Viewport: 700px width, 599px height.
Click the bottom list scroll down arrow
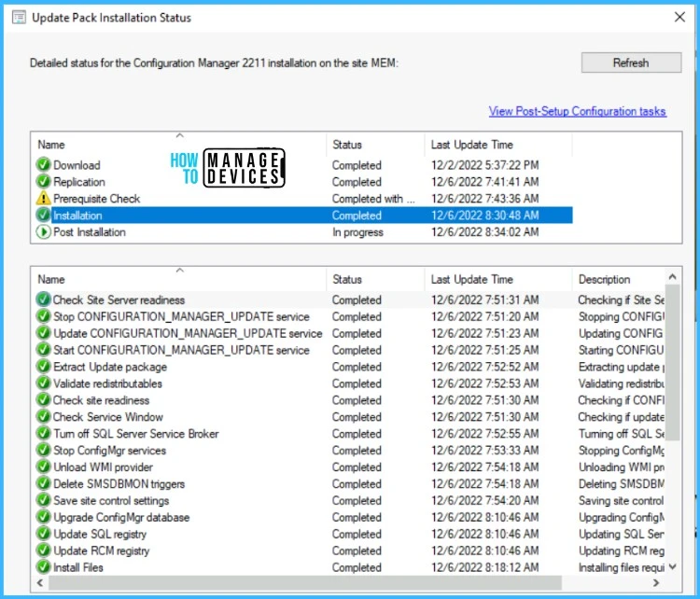pyautogui.click(x=673, y=567)
